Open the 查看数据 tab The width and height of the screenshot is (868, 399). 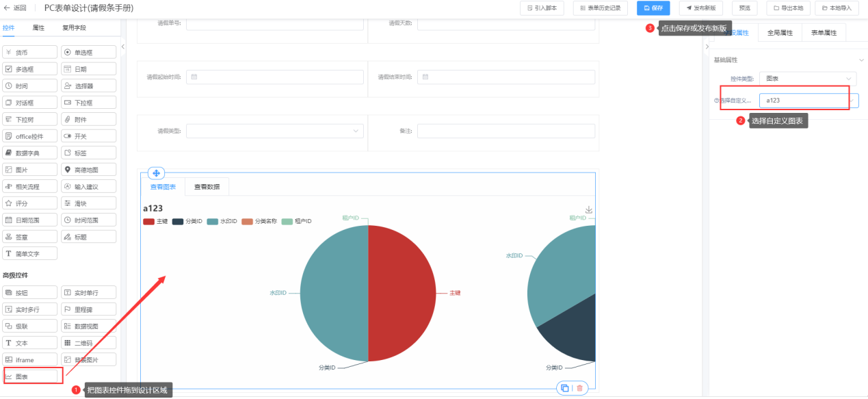coord(207,186)
